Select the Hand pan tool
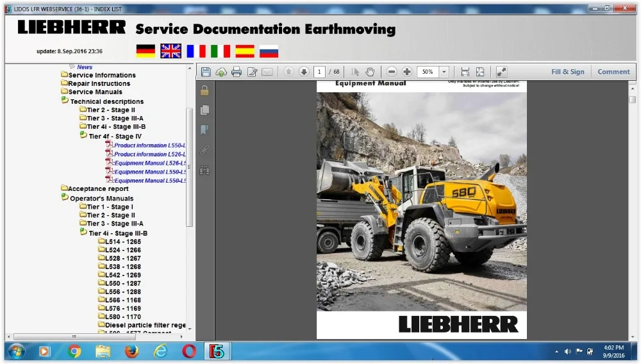641x364 pixels. pos(370,72)
